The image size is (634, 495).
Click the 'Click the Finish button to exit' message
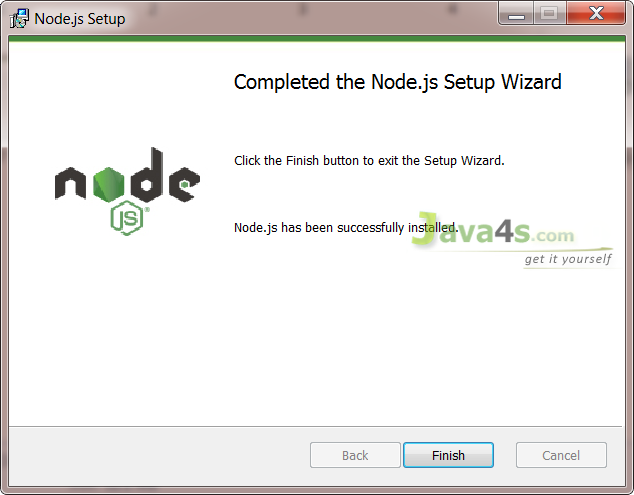369,161
